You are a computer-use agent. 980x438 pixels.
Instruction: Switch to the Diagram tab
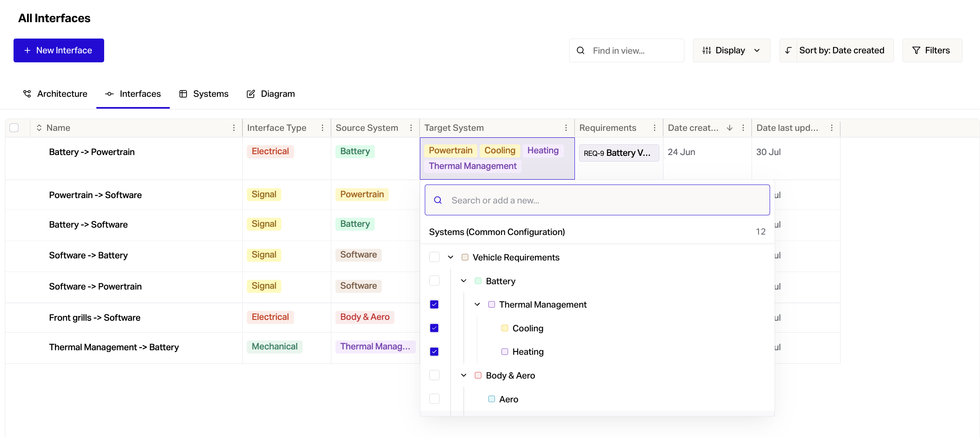(x=271, y=94)
